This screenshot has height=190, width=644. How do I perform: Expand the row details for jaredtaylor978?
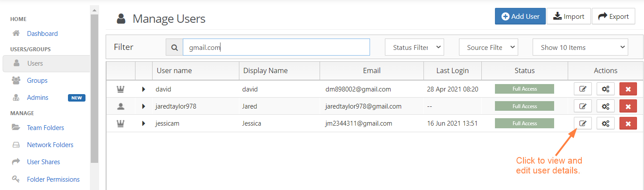pos(143,106)
